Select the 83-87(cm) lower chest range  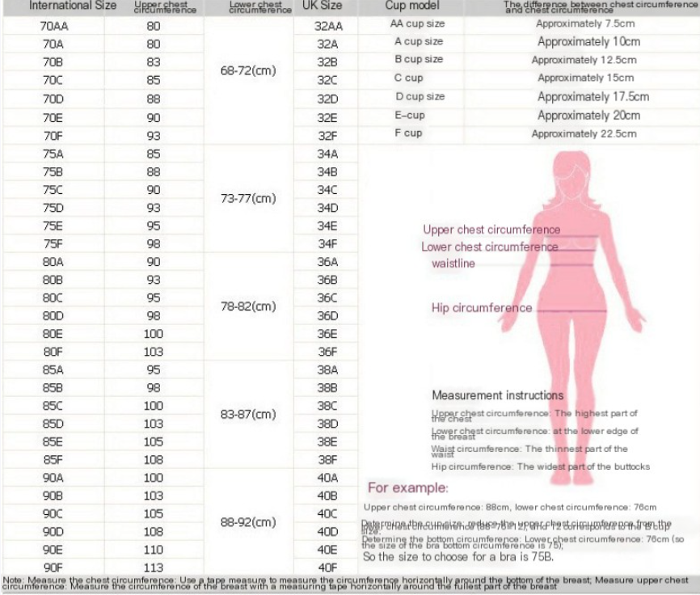coord(248,414)
